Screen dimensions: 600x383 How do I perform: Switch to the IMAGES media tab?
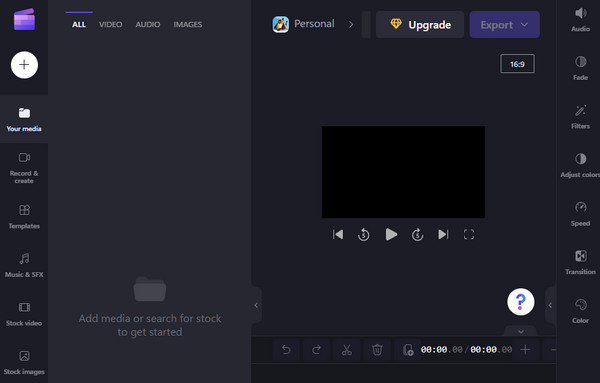[188, 24]
